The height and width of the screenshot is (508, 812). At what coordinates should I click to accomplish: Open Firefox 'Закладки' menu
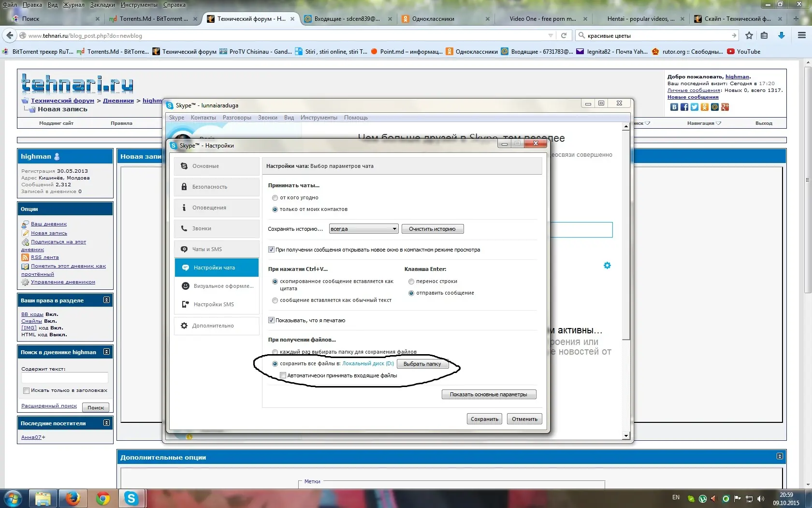click(102, 5)
